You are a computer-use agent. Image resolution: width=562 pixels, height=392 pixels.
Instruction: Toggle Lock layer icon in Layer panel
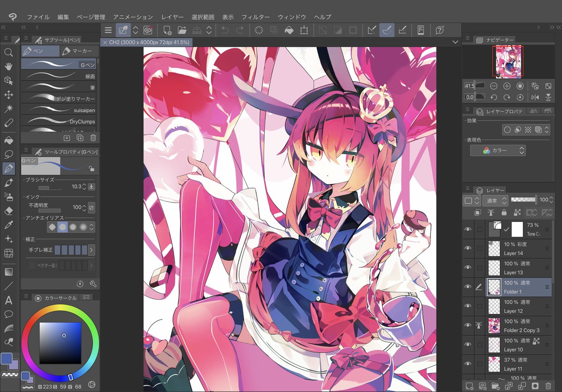(504, 212)
